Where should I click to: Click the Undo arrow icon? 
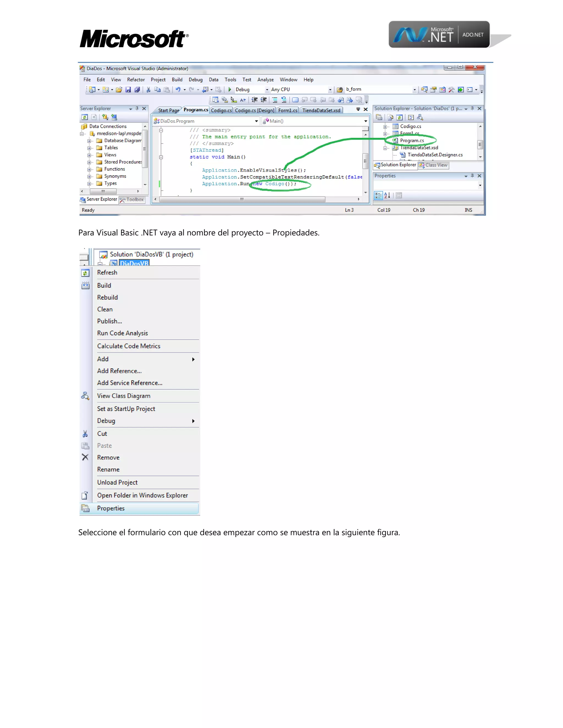(178, 90)
